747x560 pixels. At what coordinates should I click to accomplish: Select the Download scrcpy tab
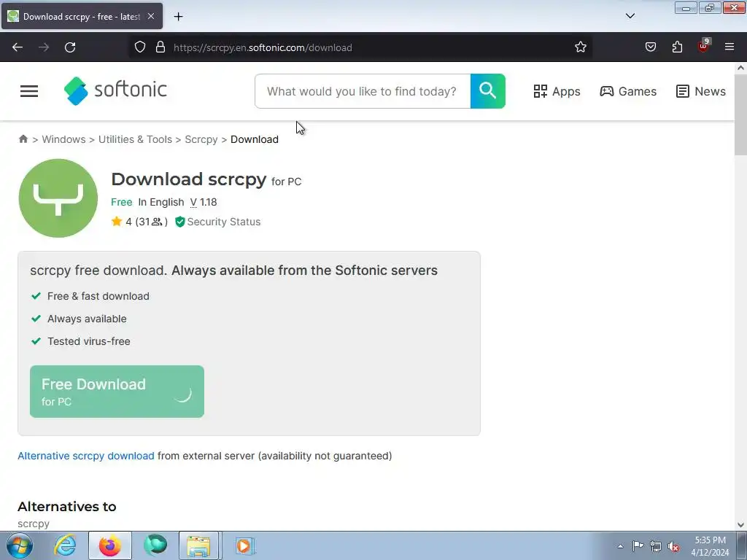coord(82,16)
